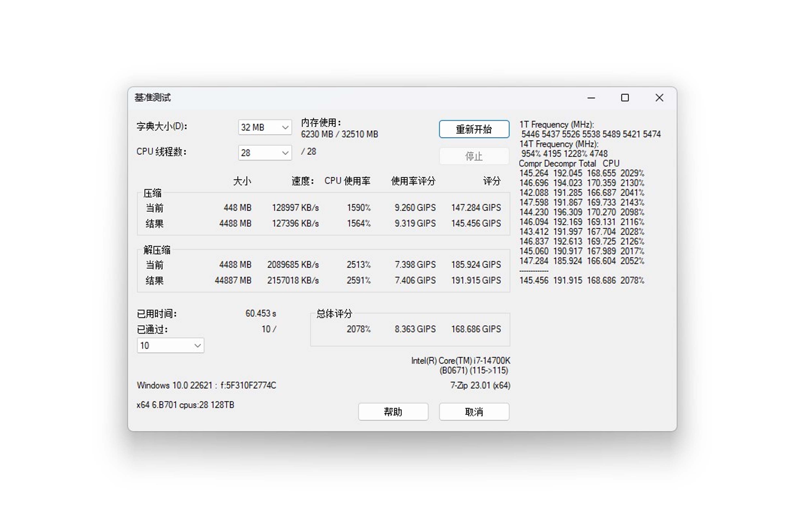Click the 使用率评分 column header
This screenshot has width=798, height=532.
click(x=413, y=181)
